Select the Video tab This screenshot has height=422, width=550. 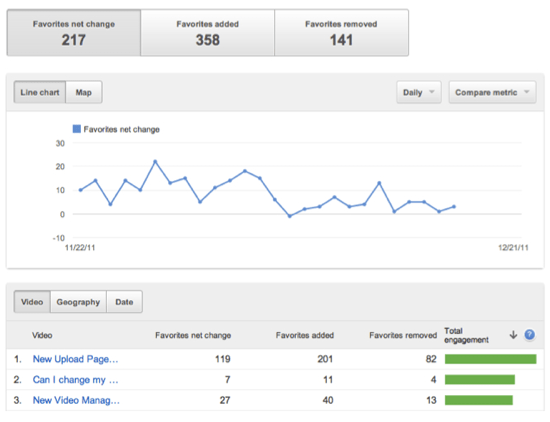tap(32, 302)
